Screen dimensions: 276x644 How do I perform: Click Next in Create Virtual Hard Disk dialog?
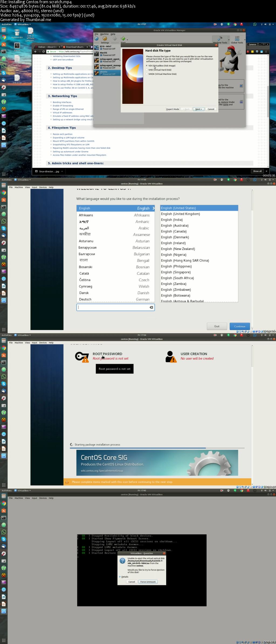199,109
